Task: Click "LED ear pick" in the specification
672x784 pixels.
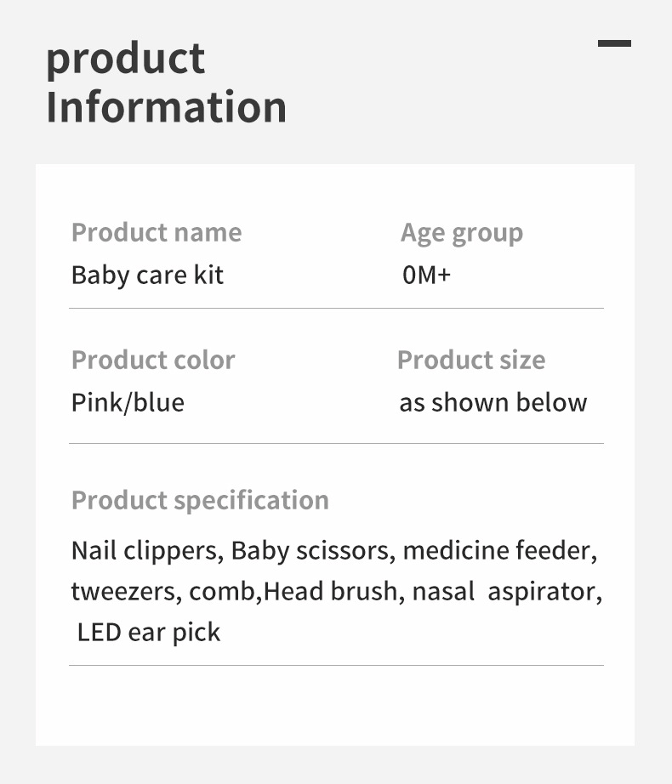Action: [149, 632]
